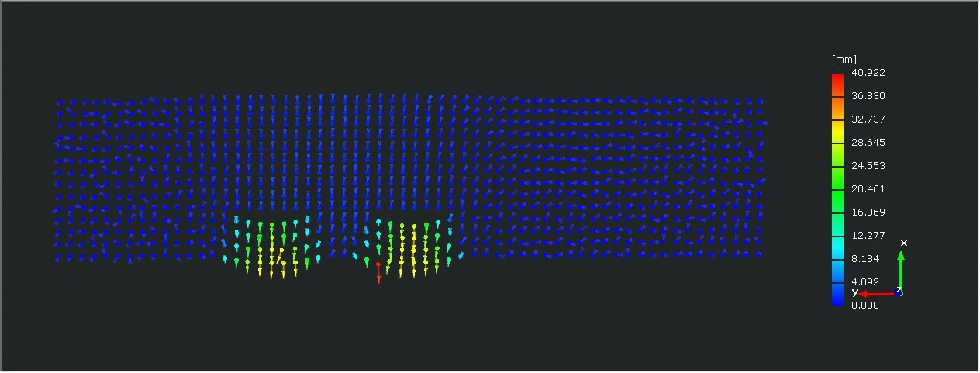
Task: Click the 'y' axis label
Action: 854,292
